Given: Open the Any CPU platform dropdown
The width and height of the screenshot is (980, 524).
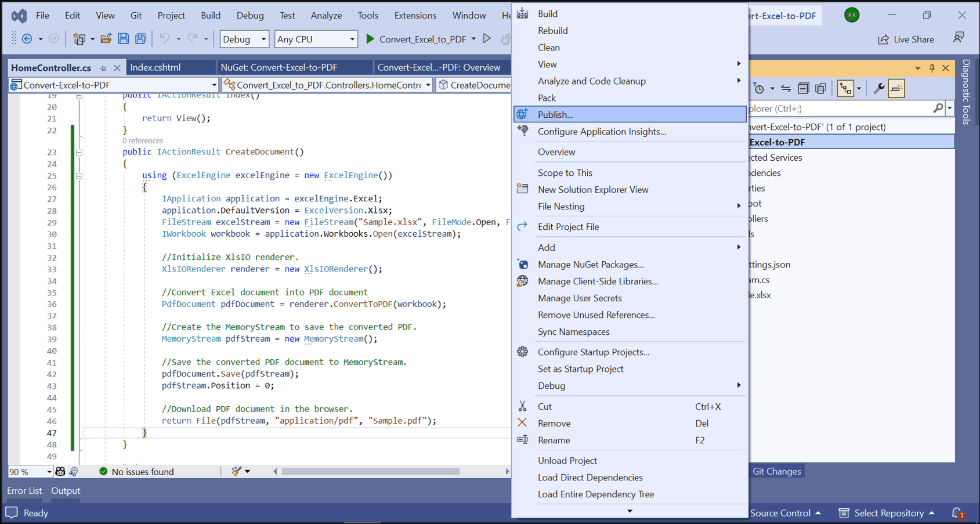Looking at the screenshot, I should click(x=316, y=39).
